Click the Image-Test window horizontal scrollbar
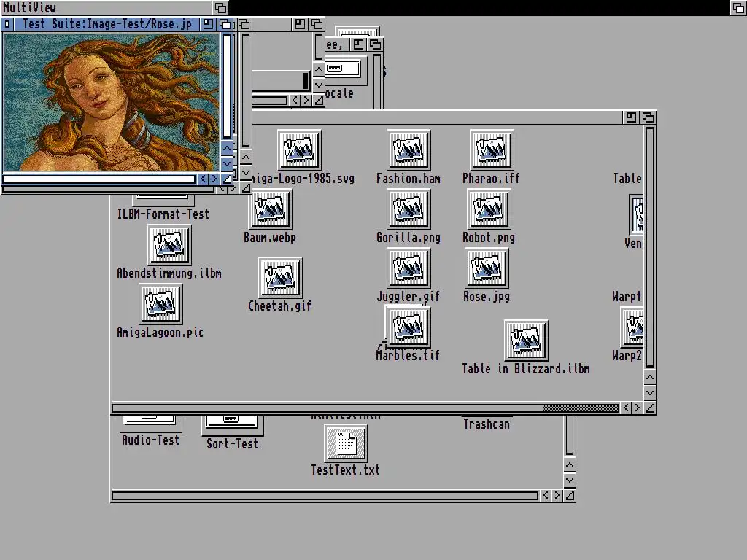 coord(365,408)
